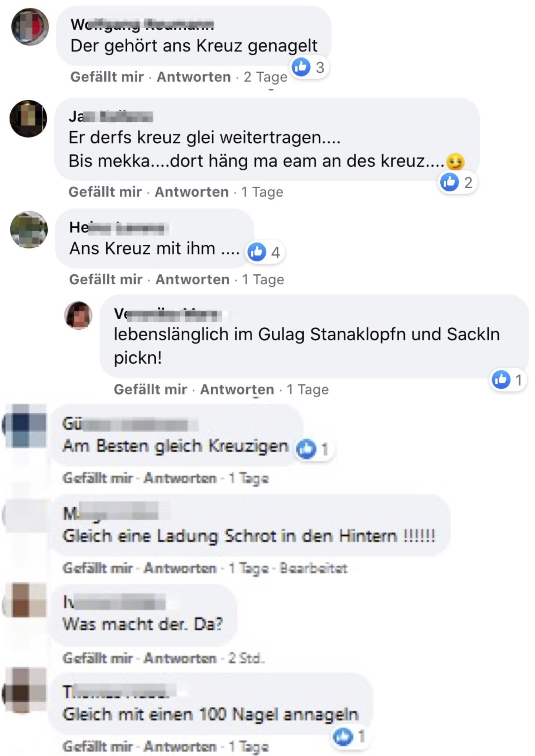Click 'Antworten' under the Gulag reply
This screenshot has width=535, height=756.
237,389
